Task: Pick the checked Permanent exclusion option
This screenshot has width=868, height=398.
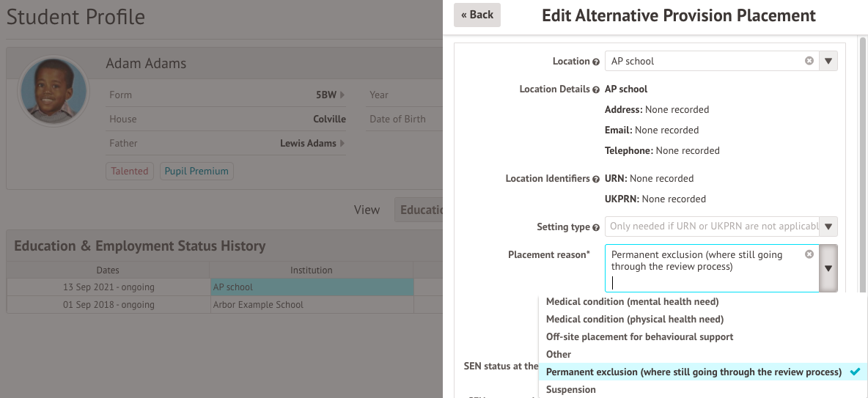Action: tap(694, 372)
